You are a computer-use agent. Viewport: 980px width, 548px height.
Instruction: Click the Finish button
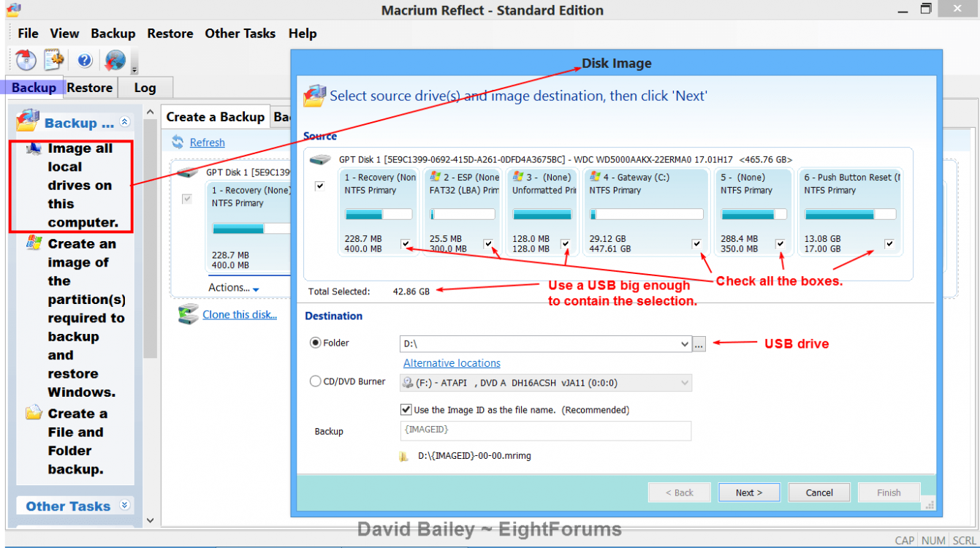[x=889, y=492]
